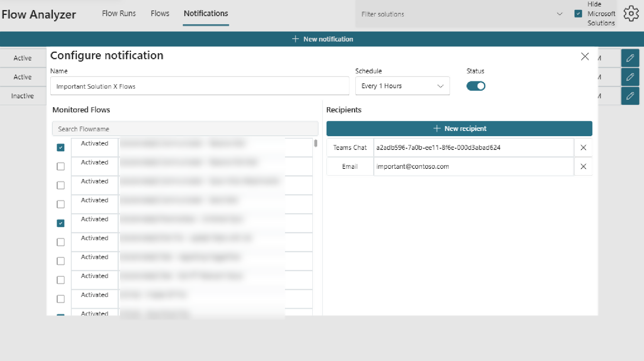This screenshot has width=644, height=361.
Task: Click the monitored flows list scrollbar
Action: coord(316,143)
